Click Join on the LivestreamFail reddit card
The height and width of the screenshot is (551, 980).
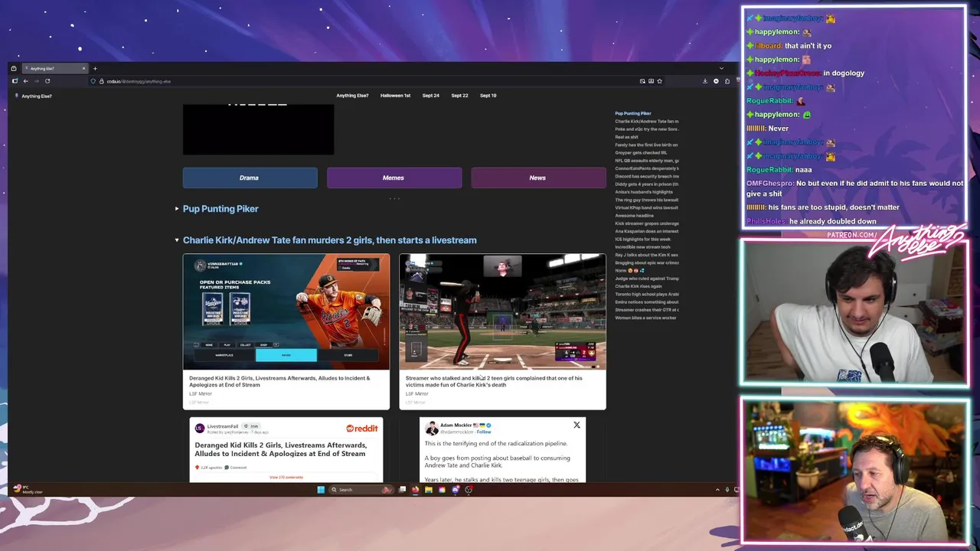252,426
